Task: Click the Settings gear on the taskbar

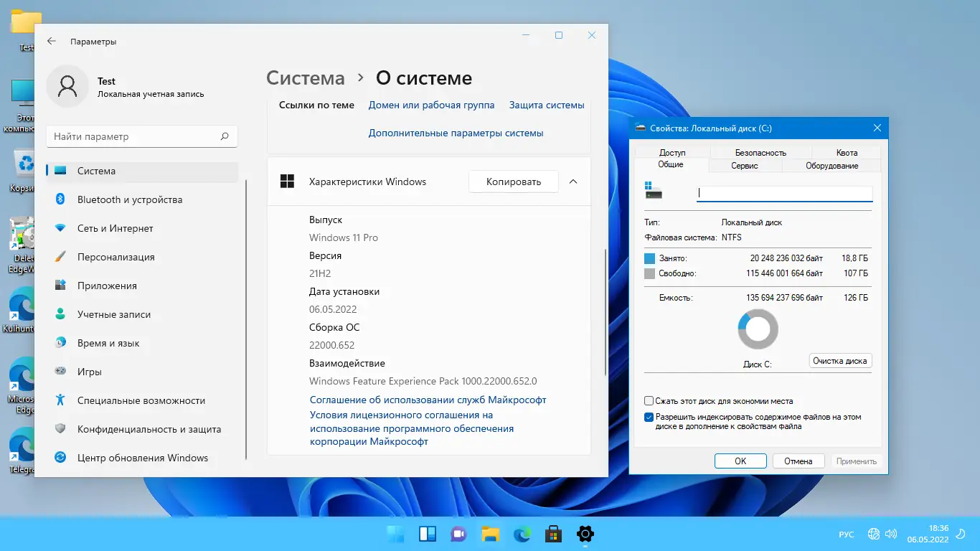Action: (585, 534)
